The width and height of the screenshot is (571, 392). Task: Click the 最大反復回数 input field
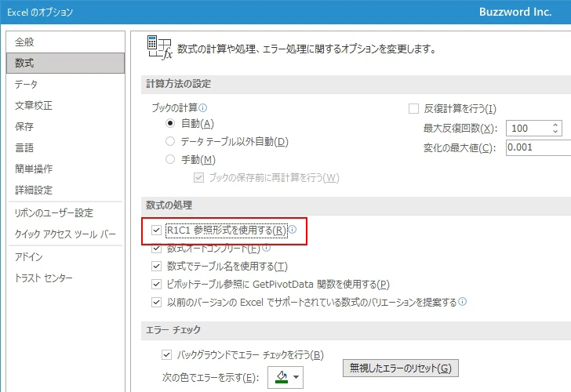point(529,128)
